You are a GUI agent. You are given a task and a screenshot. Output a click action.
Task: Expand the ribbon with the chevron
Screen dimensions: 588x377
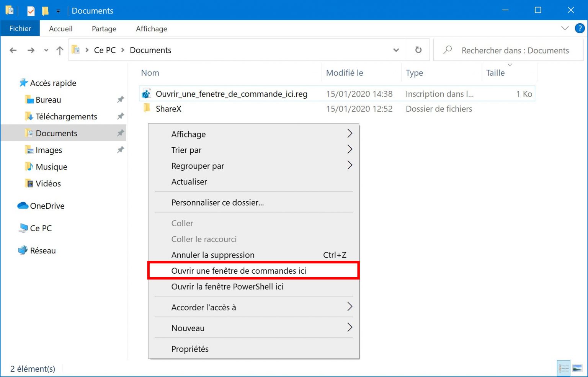point(565,28)
